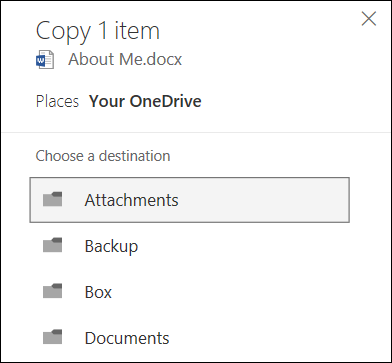
Task: Click the Backup folder icon
Action: (x=52, y=245)
